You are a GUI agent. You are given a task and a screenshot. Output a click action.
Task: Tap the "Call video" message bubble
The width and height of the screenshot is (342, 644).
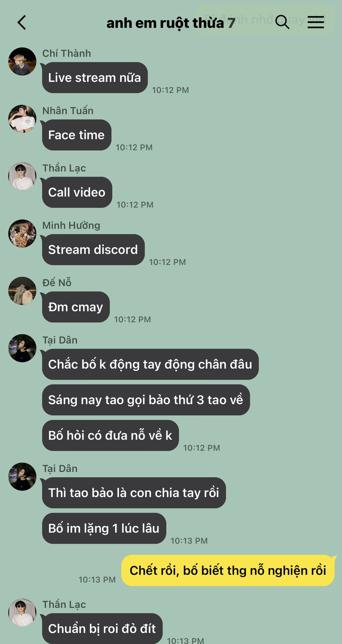click(77, 193)
